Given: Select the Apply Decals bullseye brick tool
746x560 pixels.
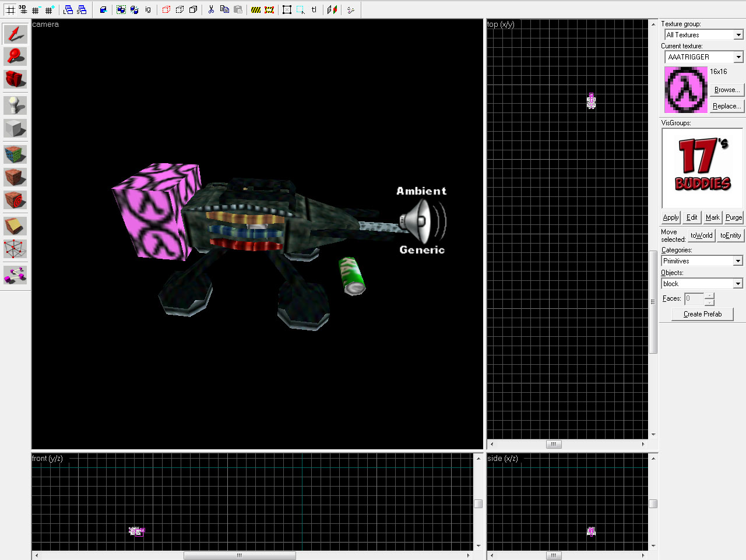Looking at the screenshot, I should click(15, 200).
